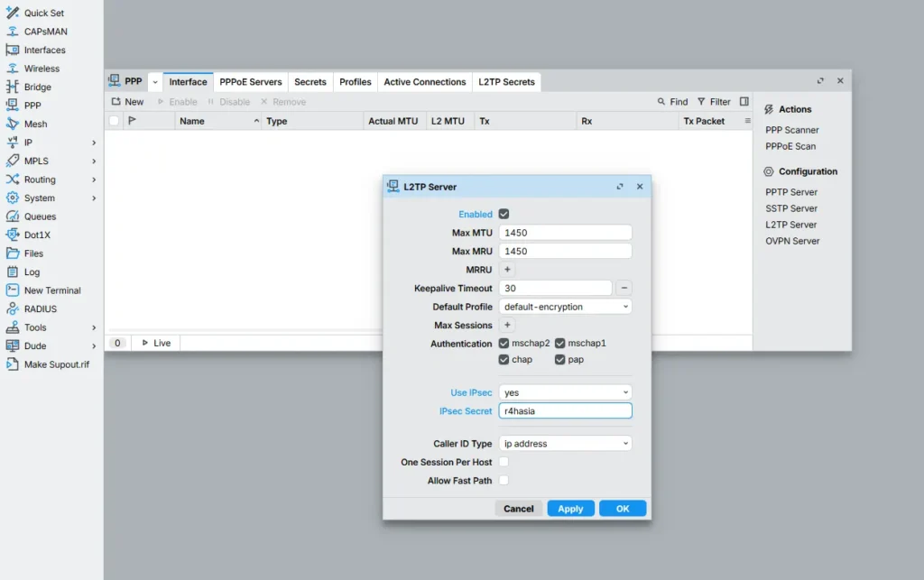Tick the Allow Fast Path checkbox
Screen dimensions: 924x580
pyautogui.click(x=504, y=481)
